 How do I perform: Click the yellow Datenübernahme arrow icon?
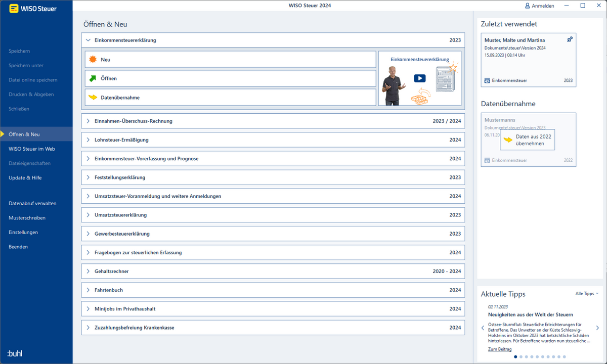93,97
